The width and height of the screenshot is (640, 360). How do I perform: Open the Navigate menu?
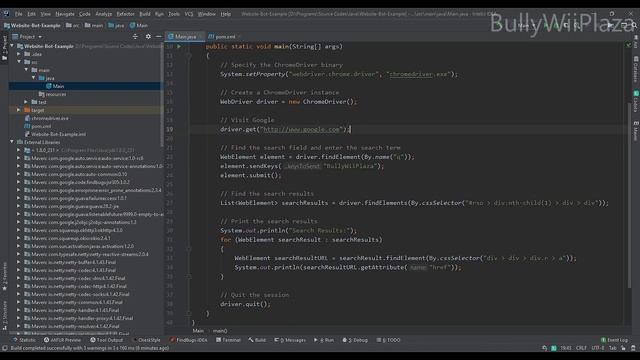(65, 14)
